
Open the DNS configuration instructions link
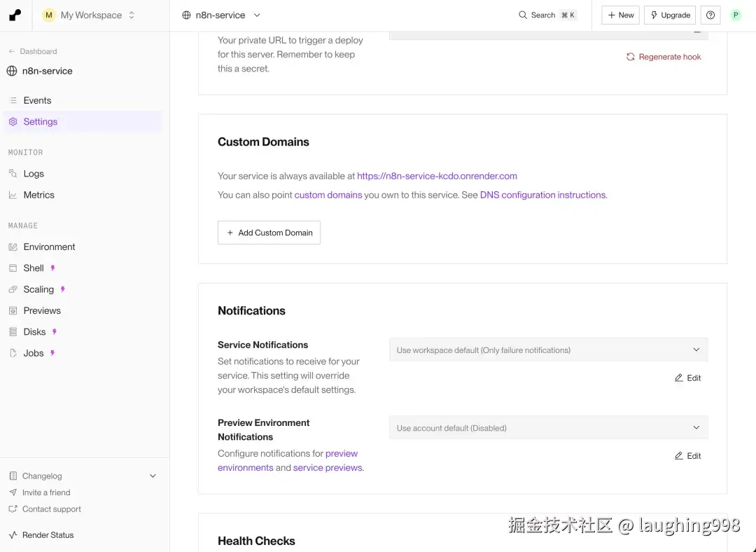click(543, 195)
